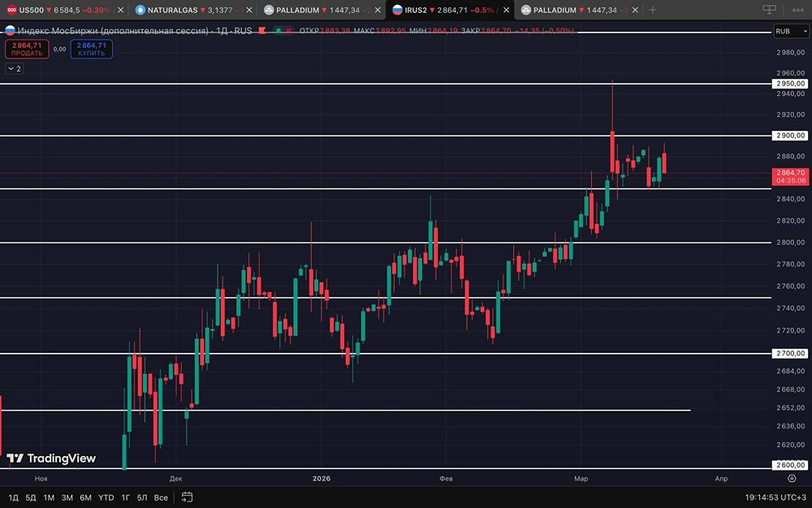Click the US500 red symbol logo
This screenshot has height=508, width=812.
point(11,10)
